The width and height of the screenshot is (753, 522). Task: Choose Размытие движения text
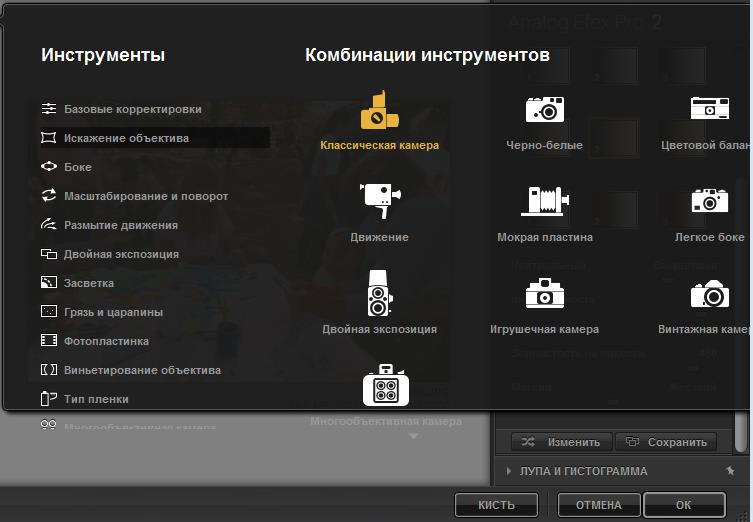[x=121, y=225]
